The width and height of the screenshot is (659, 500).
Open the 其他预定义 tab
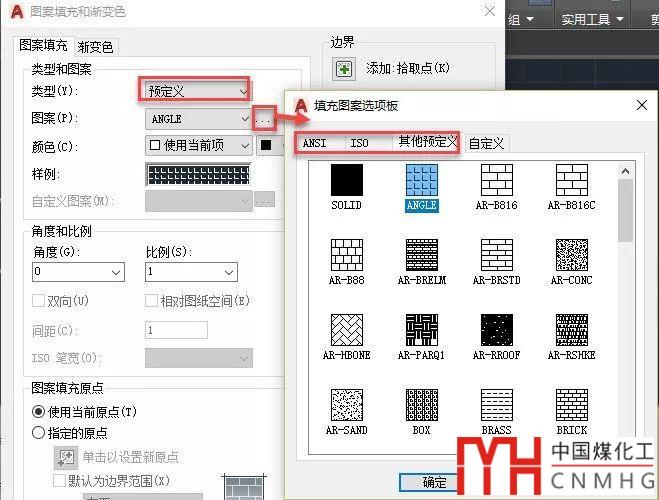427,142
